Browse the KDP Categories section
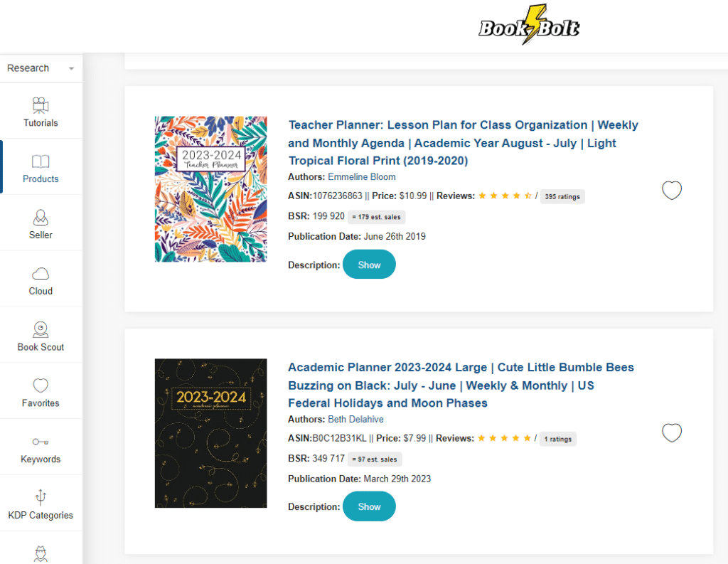Viewport: 728px width, 564px height. tap(41, 503)
